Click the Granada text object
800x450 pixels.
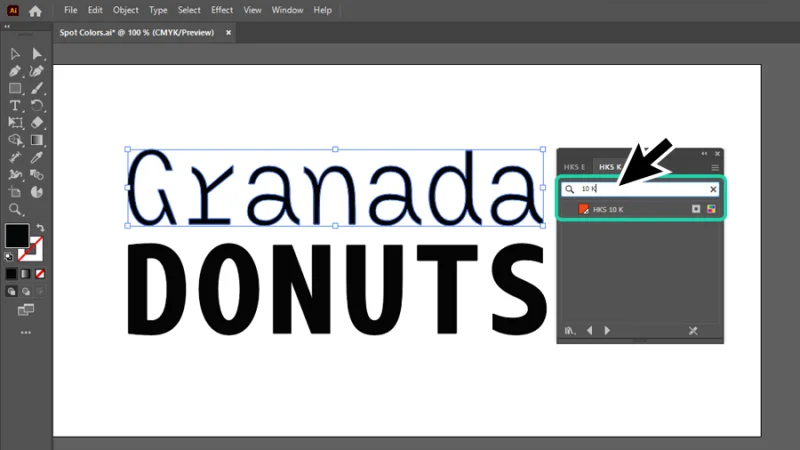[335, 187]
